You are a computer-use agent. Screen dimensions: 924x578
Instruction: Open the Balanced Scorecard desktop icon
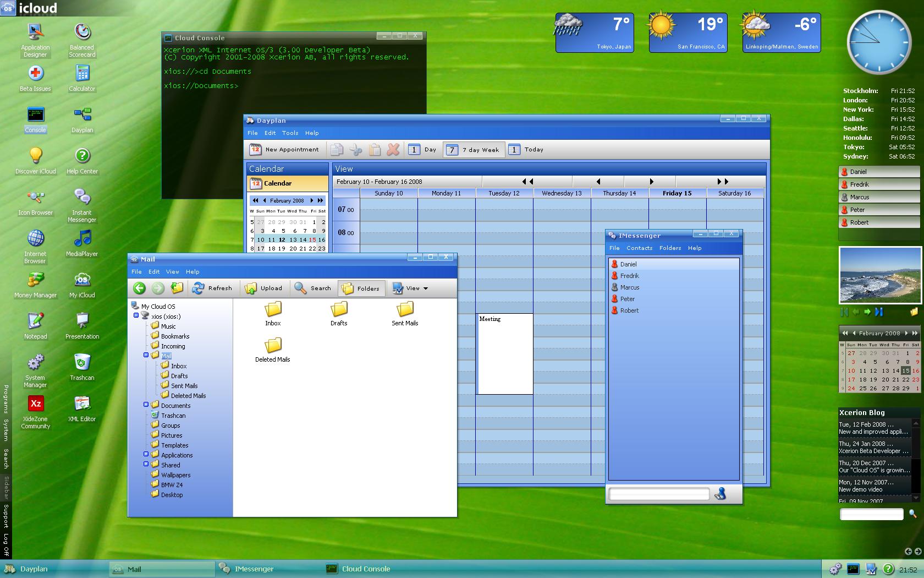tap(82, 33)
